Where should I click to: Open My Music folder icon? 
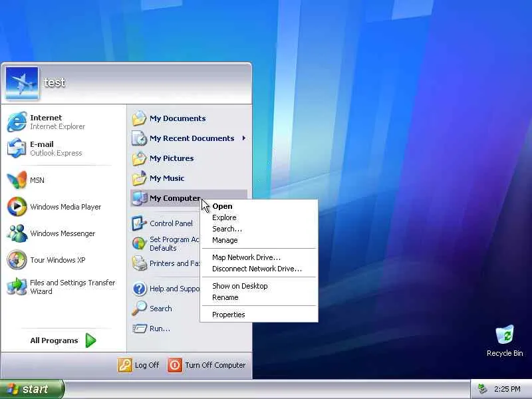(x=139, y=178)
